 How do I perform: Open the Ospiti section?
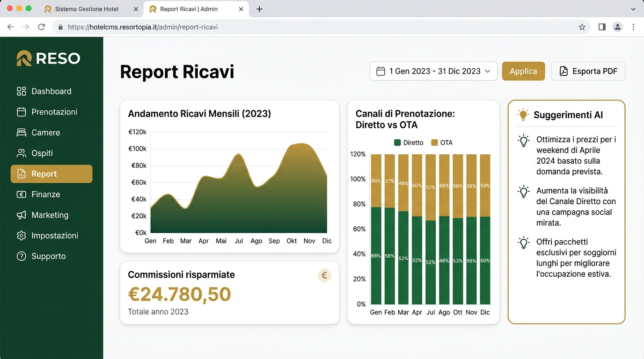[x=51, y=153]
